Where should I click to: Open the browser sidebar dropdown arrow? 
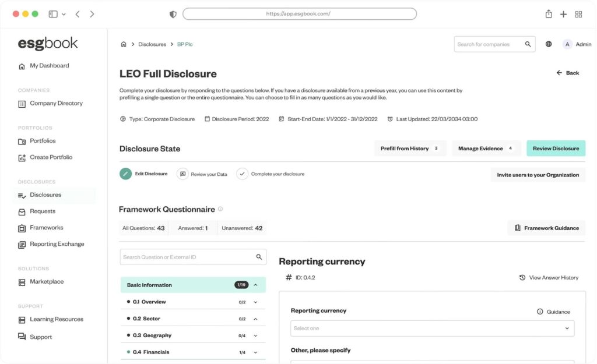tap(64, 15)
